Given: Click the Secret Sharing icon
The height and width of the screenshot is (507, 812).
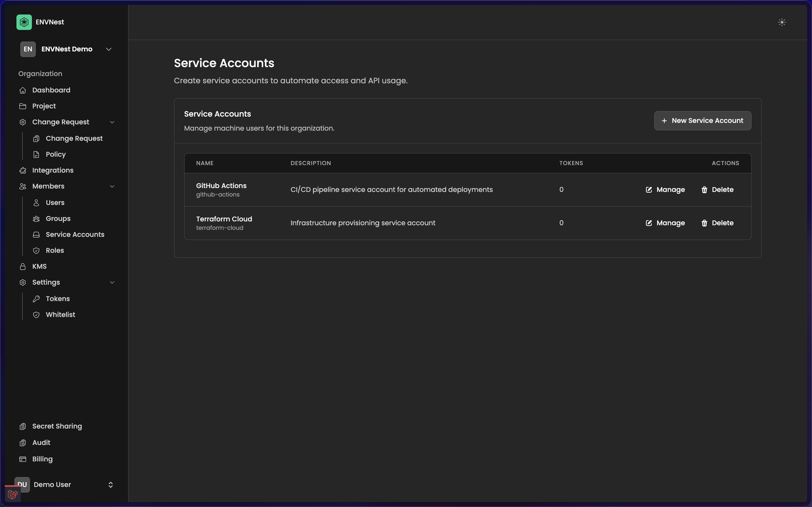Looking at the screenshot, I should (23, 426).
